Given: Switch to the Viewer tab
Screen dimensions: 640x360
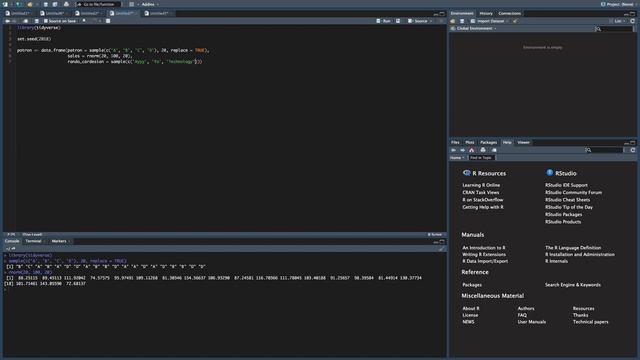Looking at the screenshot, I should tap(523, 142).
